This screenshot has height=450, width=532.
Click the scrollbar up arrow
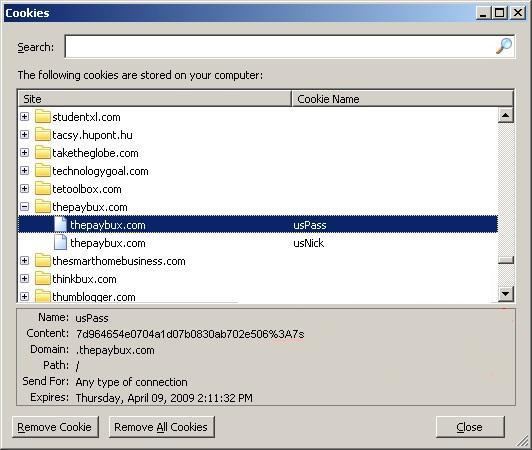[506, 115]
